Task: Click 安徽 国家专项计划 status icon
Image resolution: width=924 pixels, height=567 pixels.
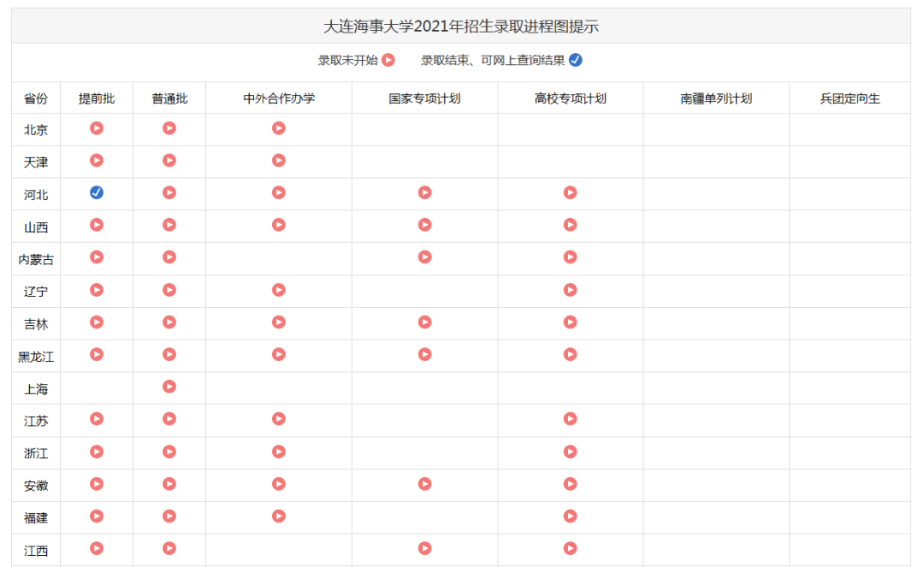Action: pos(425,484)
